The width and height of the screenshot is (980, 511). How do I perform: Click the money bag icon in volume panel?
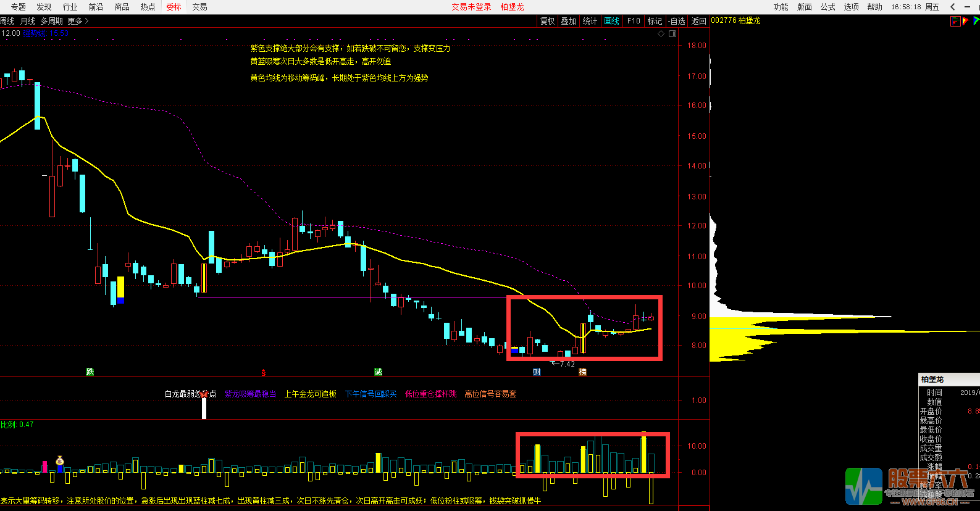click(x=59, y=460)
